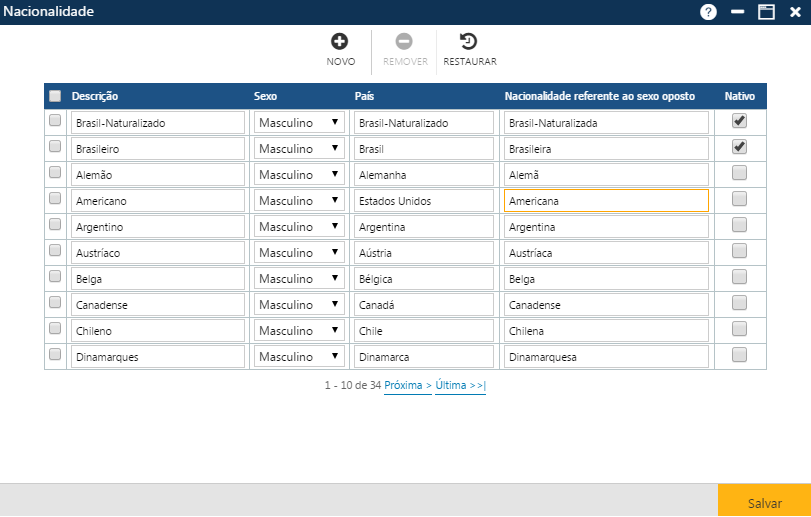Click the Descrição column header
This screenshot has height=517, width=811.
(95, 96)
